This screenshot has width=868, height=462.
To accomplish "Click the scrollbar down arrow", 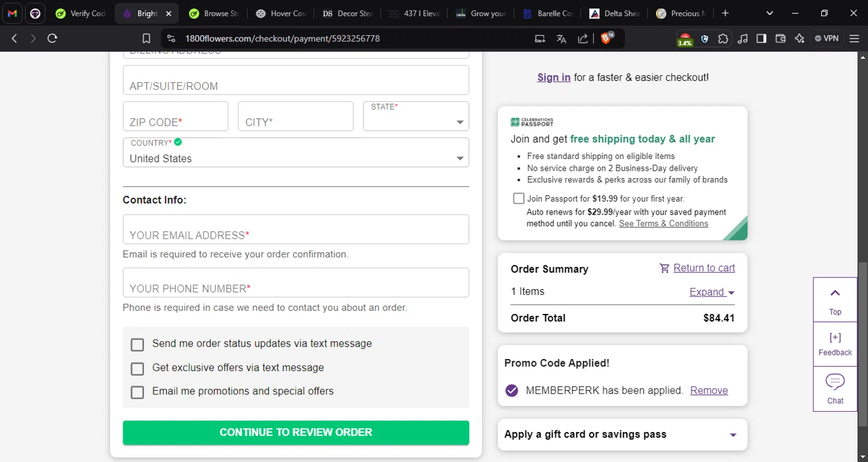I will coord(863,457).
